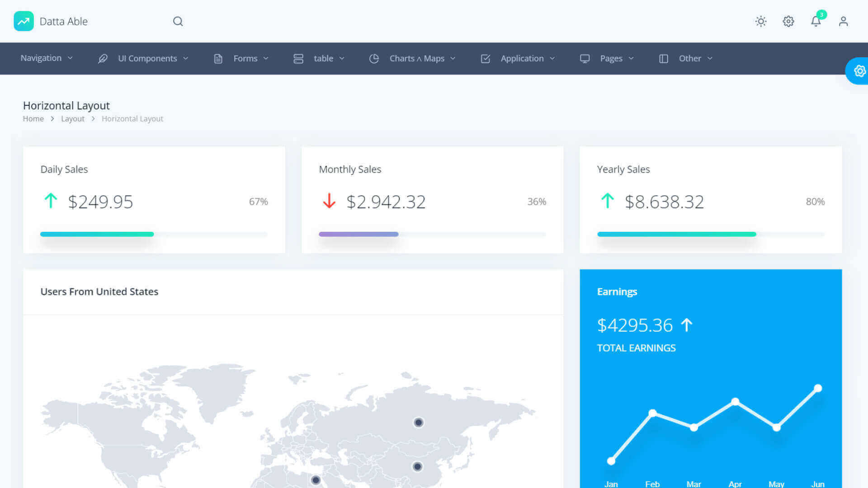This screenshot has height=488, width=868.
Task: Open the Application menu item
Action: 522,59
